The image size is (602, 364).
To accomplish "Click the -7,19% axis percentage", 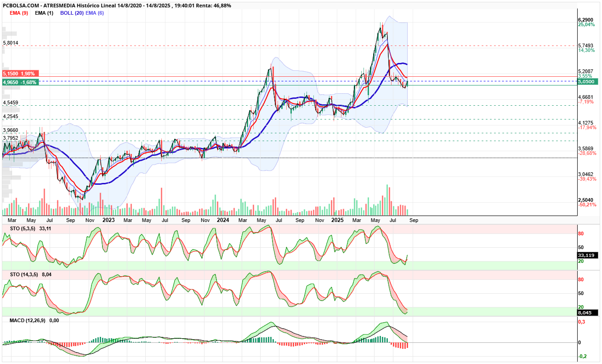I will click(586, 102).
